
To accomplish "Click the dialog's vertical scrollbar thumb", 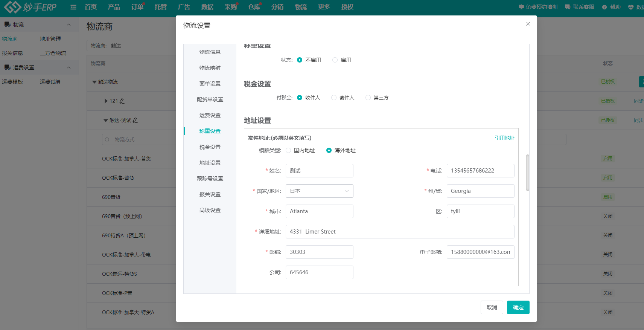I will [528, 173].
